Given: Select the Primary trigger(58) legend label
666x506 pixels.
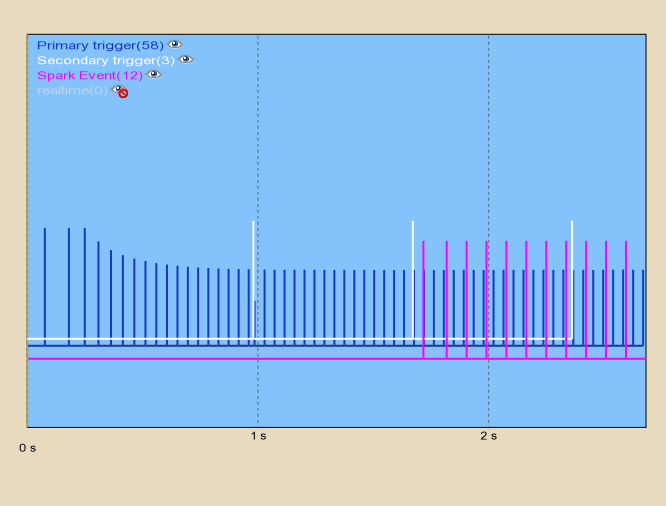Looking at the screenshot, I should pos(99,45).
